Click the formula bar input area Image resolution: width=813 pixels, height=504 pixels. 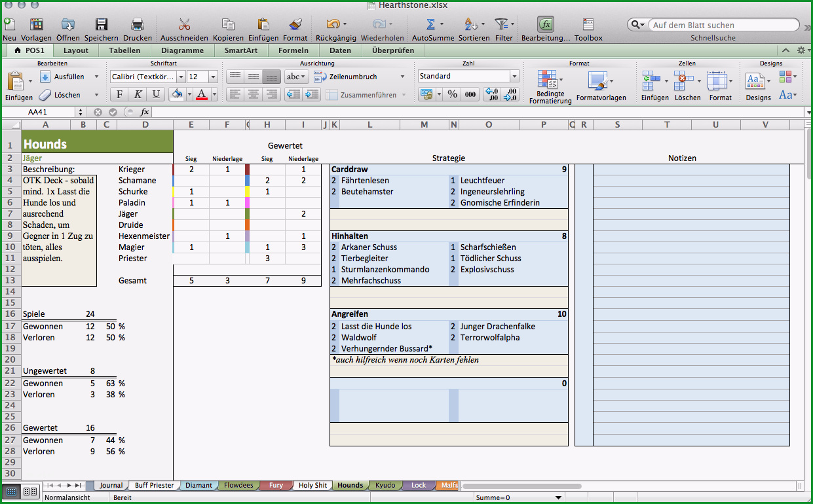[478, 112]
